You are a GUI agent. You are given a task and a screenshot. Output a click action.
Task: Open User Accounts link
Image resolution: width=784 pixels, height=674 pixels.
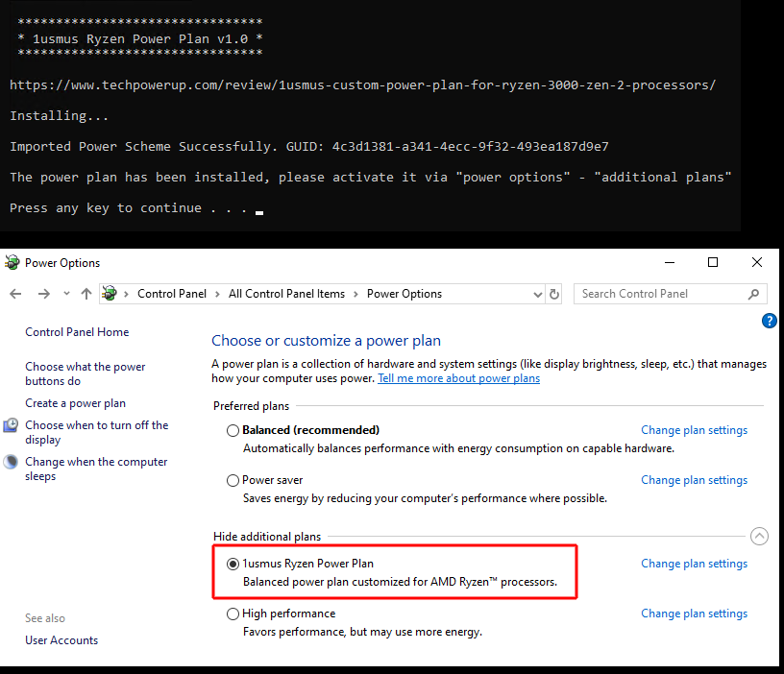(x=61, y=640)
